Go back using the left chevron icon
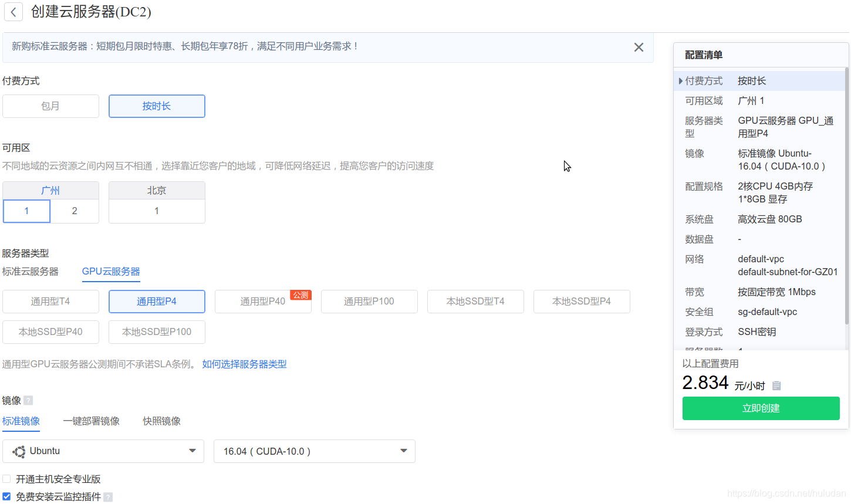The image size is (851, 504). (13, 12)
